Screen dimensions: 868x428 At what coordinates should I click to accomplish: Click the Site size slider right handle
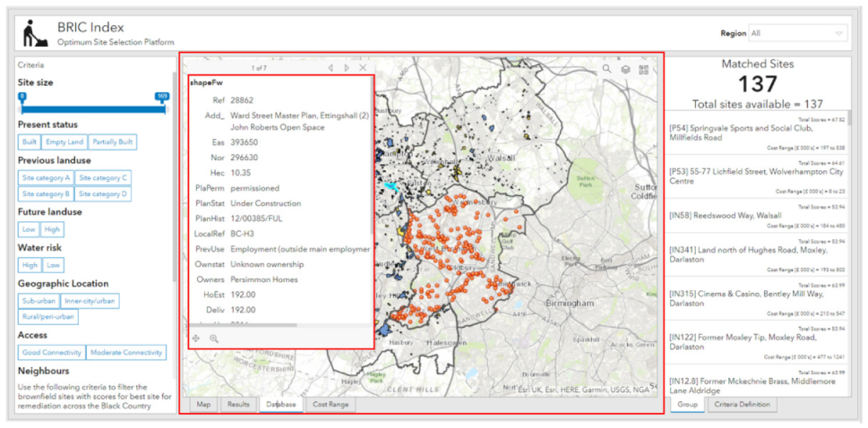pyautogui.click(x=162, y=97)
